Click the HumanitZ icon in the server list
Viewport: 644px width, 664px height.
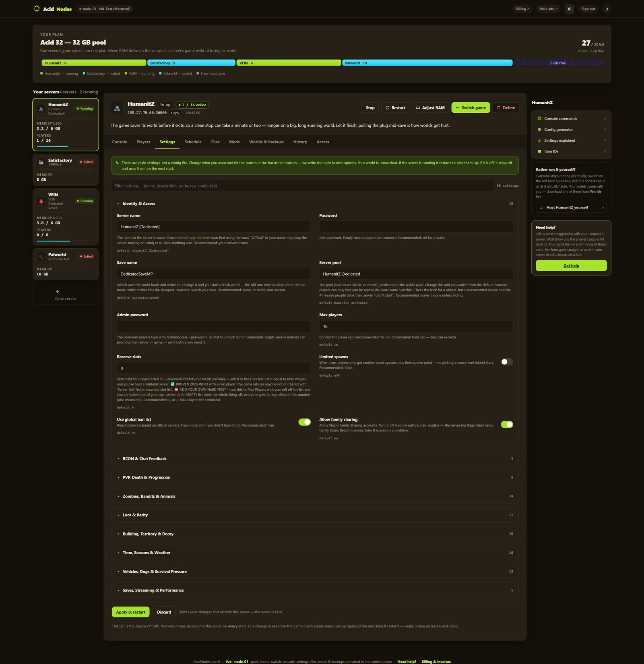click(41, 109)
